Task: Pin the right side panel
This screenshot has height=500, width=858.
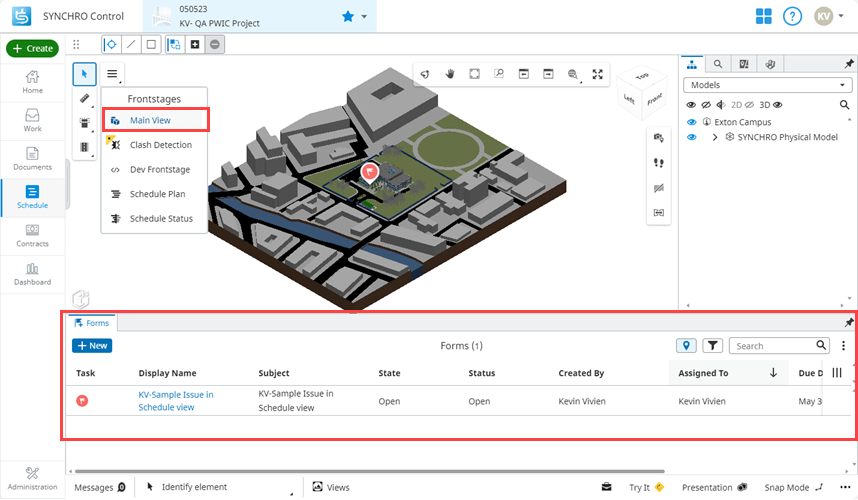Action: 849,64
